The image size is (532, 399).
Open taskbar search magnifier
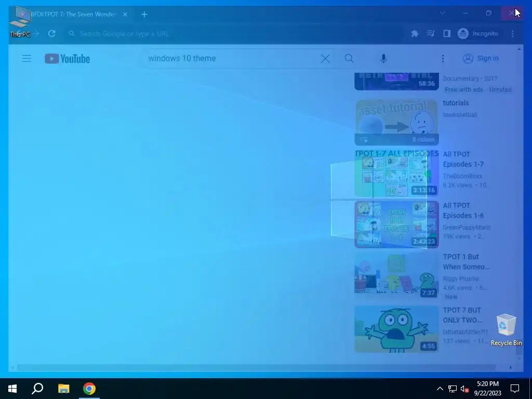(x=37, y=389)
